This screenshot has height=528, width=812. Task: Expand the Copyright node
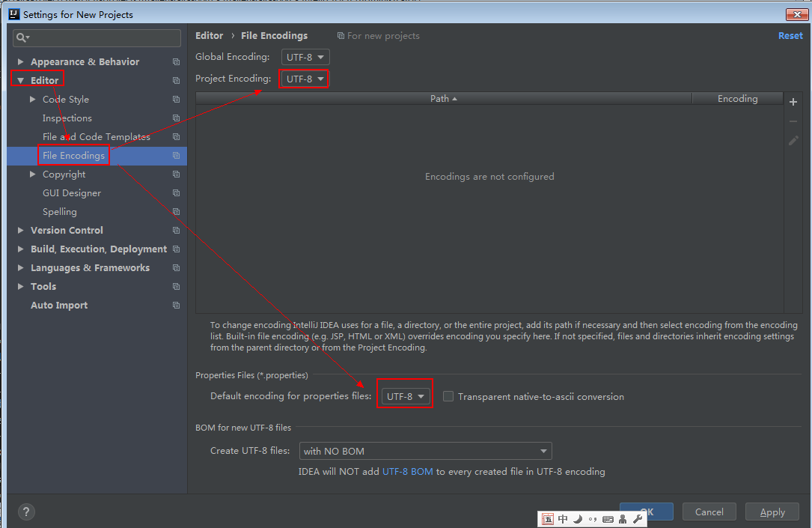33,174
